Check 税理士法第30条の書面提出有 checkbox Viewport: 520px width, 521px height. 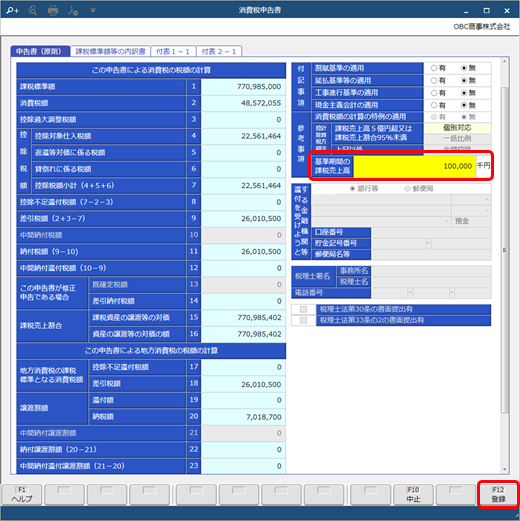pos(303,309)
